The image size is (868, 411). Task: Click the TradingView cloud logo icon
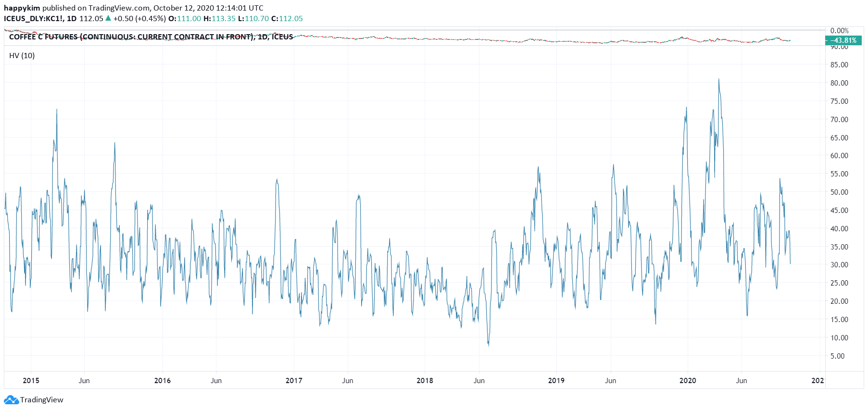[x=11, y=399]
